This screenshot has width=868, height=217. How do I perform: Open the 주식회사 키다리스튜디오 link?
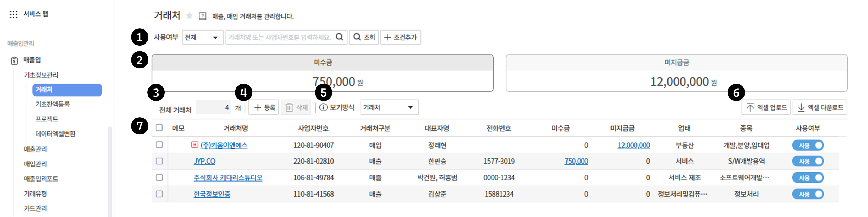(228, 178)
